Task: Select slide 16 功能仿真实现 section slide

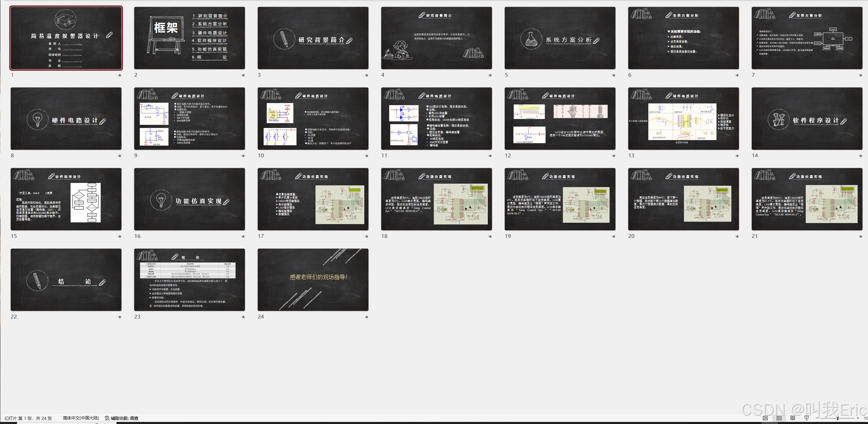Action: pyautogui.click(x=189, y=199)
